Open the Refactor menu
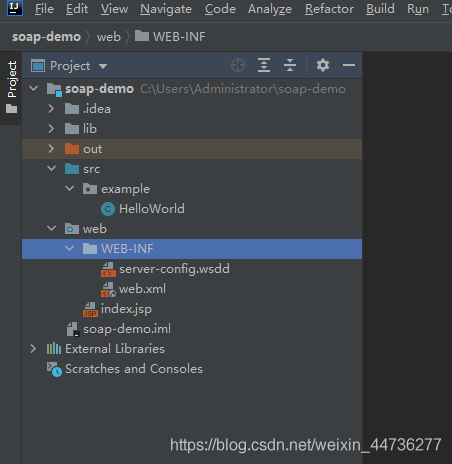Screen dimensions: 452x464 coord(329,9)
